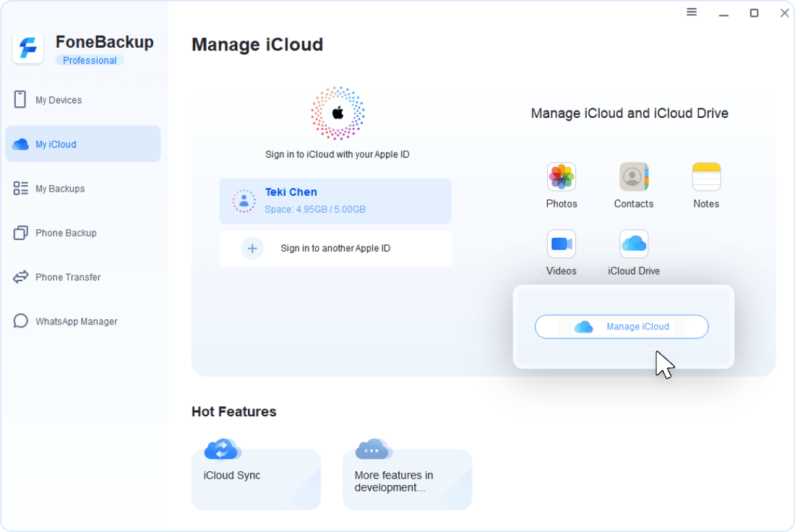795x532 pixels.
Task: Click Sign in to another Apple ID
Action: click(335, 249)
